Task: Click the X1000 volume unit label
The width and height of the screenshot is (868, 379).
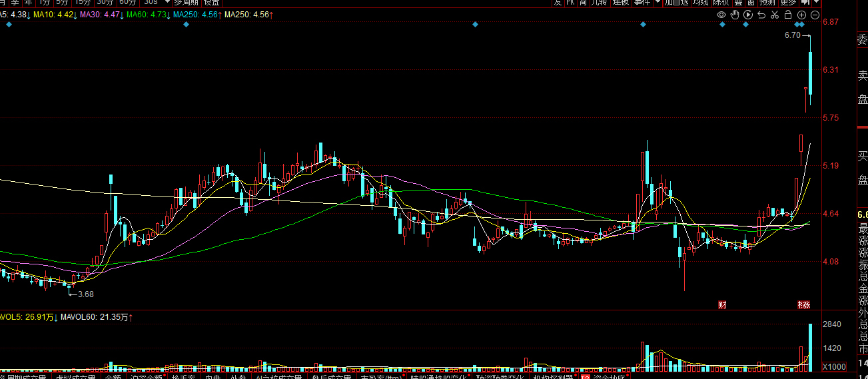Action: (x=834, y=367)
